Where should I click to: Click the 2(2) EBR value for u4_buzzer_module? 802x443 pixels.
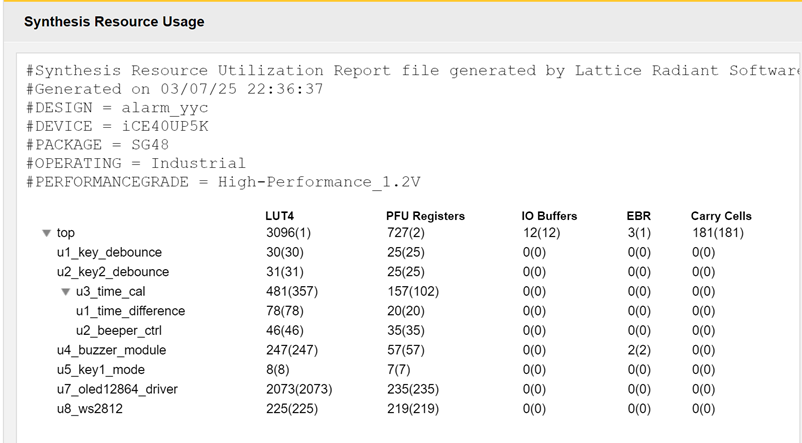(x=639, y=350)
